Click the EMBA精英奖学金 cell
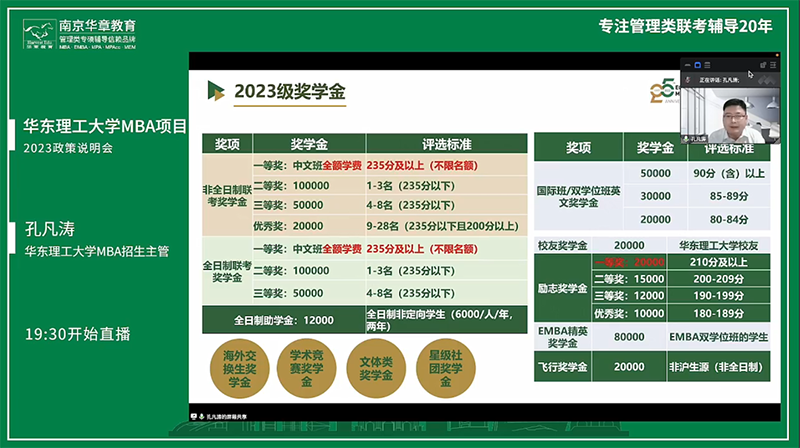Viewport: 800px width, 448px height. (x=563, y=337)
